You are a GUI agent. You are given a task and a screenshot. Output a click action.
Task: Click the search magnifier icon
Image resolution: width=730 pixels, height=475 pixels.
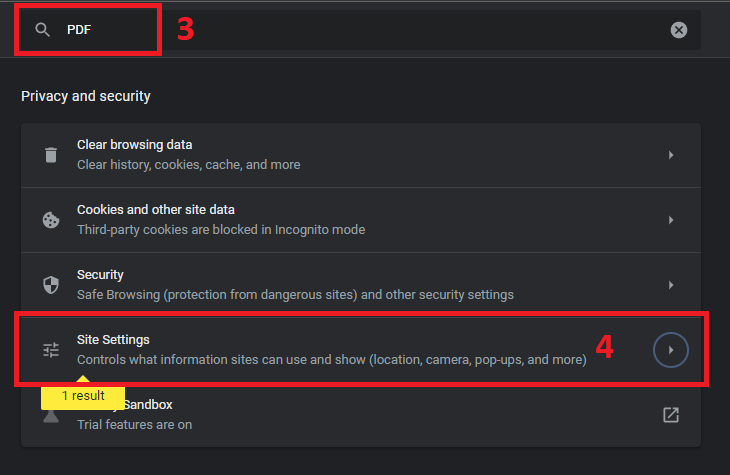tap(42, 30)
